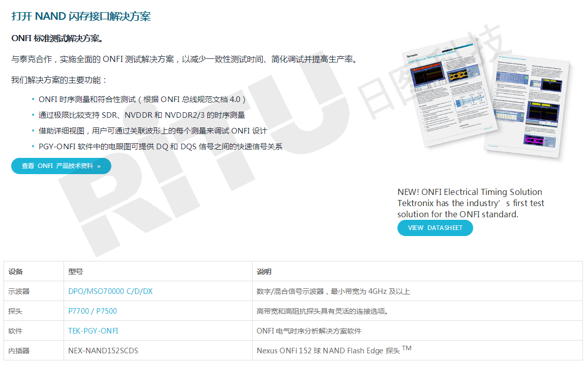
Task: Click the ONFI 电气时序分析解决方案软件 description
Action: (x=308, y=331)
